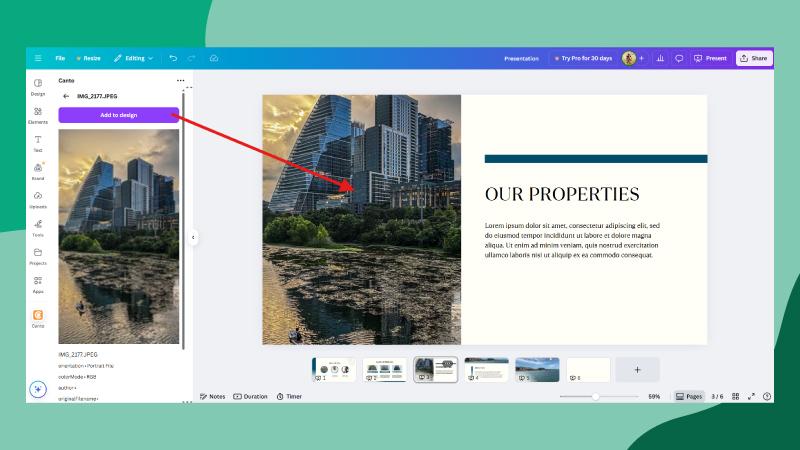Open the Uploads sidebar tab

tap(38, 200)
